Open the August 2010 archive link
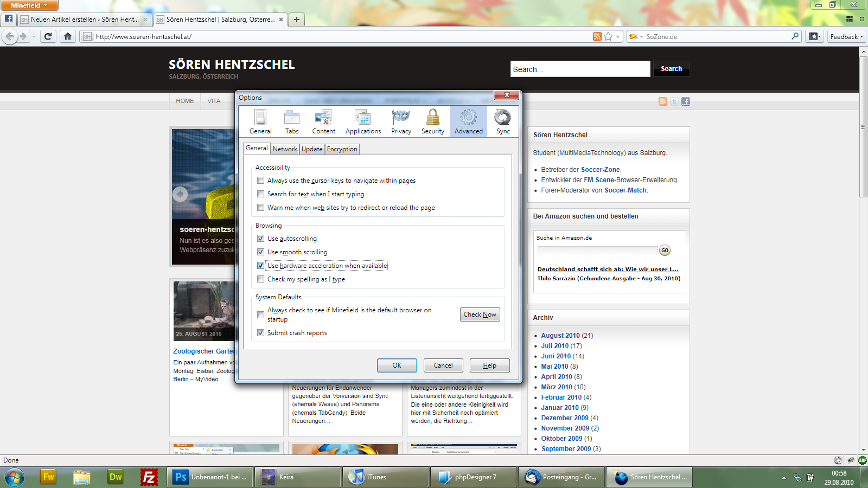The image size is (868, 488). point(560,336)
